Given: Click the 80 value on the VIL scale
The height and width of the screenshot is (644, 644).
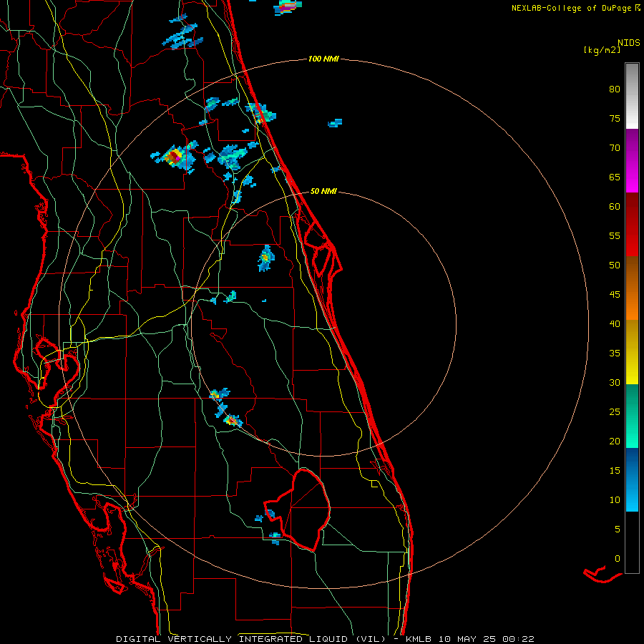Looking at the screenshot, I should coord(615,89).
